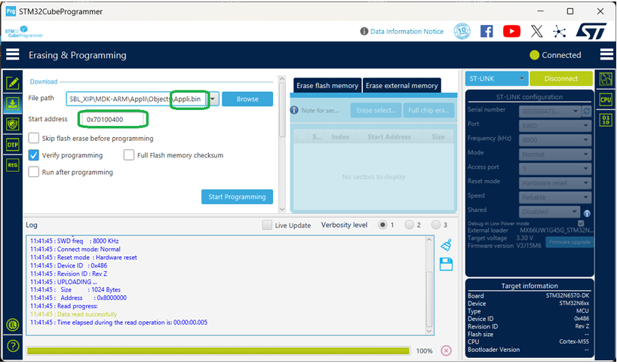
Task: Open the OTP sidebar icon
Action: 13,145
